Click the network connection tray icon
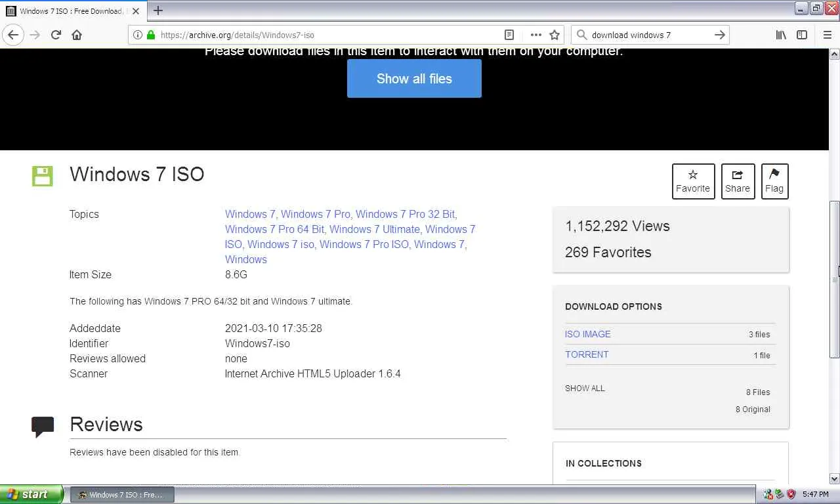Screen dimensions: 840x504 point(768,494)
